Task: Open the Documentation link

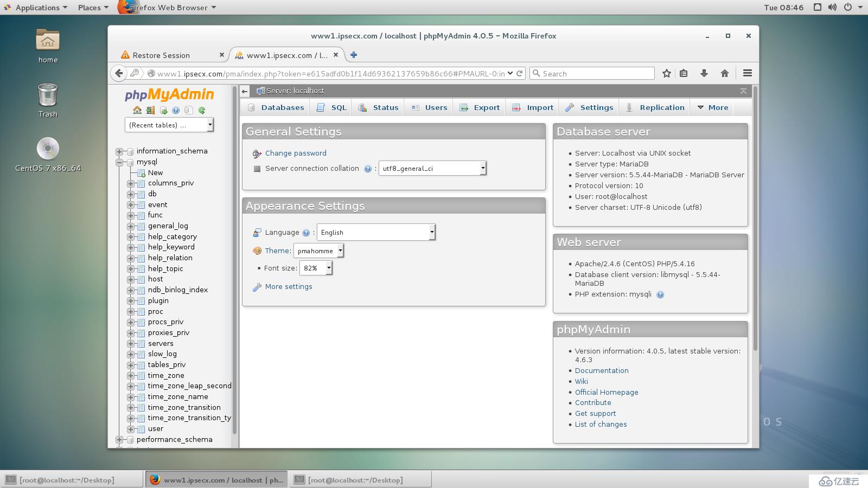Action: [602, 371]
